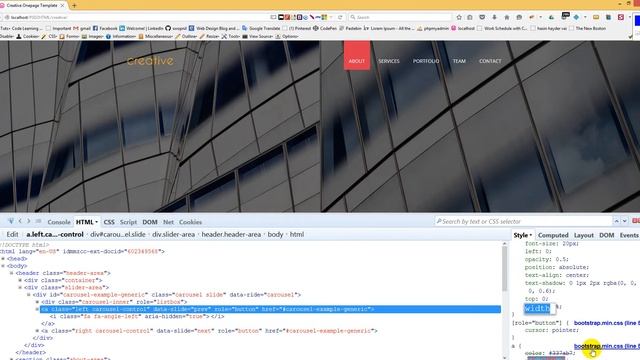This screenshot has width=640, height=360.
Task: Click the Edit button in HTML panel
Action: pos(12,234)
